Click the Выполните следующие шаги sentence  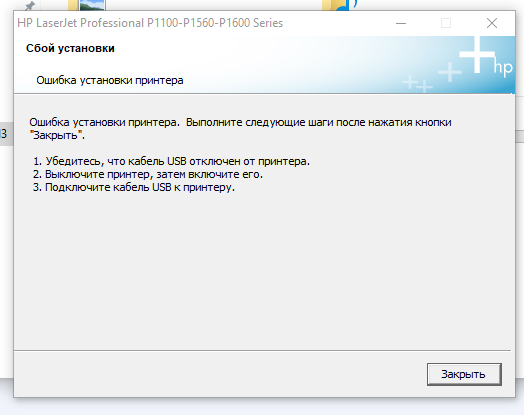[x=318, y=122]
